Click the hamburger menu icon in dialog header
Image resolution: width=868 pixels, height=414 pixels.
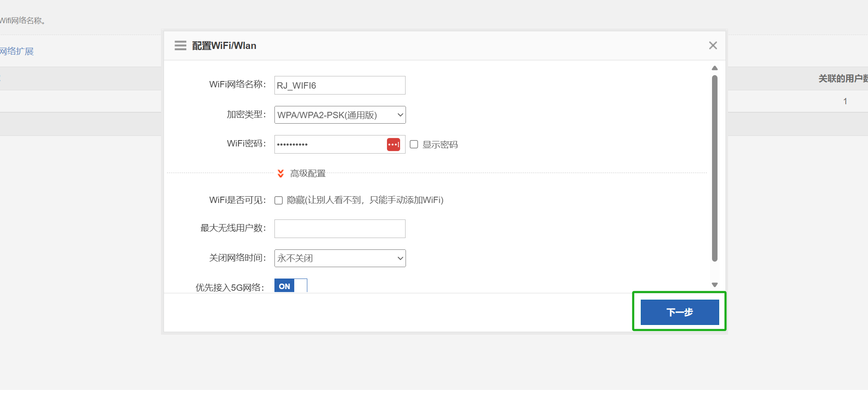pos(180,46)
